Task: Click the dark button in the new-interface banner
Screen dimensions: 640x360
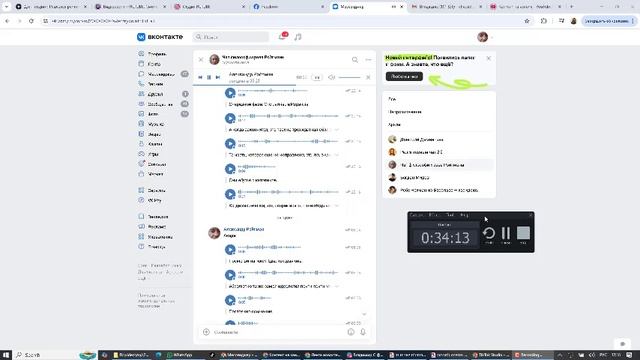Action: click(x=404, y=76)
